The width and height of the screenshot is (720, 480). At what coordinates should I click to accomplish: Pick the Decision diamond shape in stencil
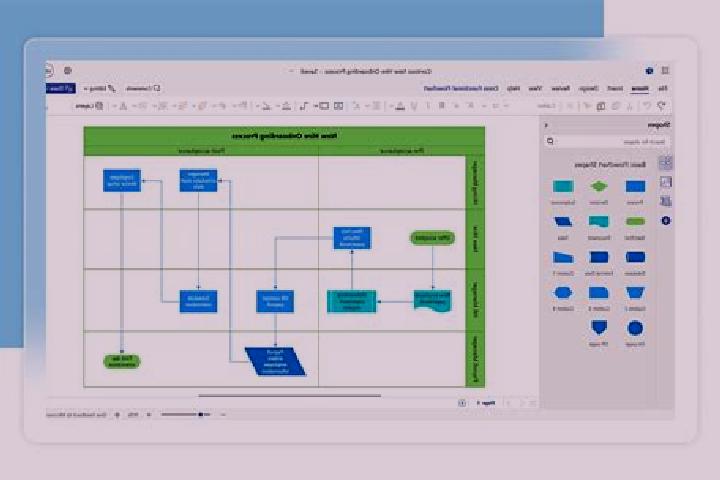598,186
